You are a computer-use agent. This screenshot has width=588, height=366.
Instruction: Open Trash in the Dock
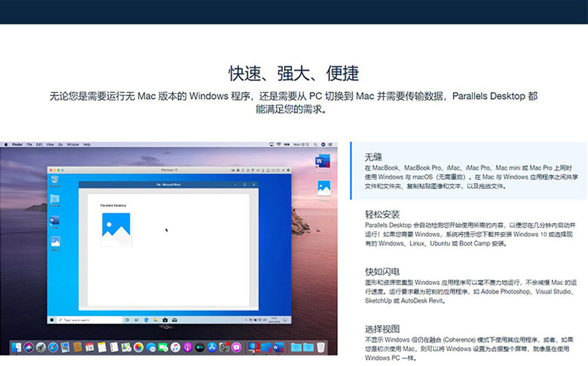[321, 347]
